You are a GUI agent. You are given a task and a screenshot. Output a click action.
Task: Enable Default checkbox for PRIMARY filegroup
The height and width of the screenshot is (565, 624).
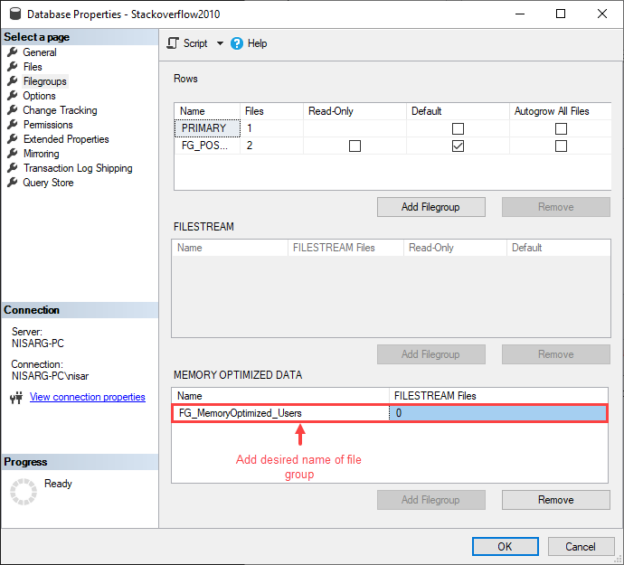click(458, 128)
